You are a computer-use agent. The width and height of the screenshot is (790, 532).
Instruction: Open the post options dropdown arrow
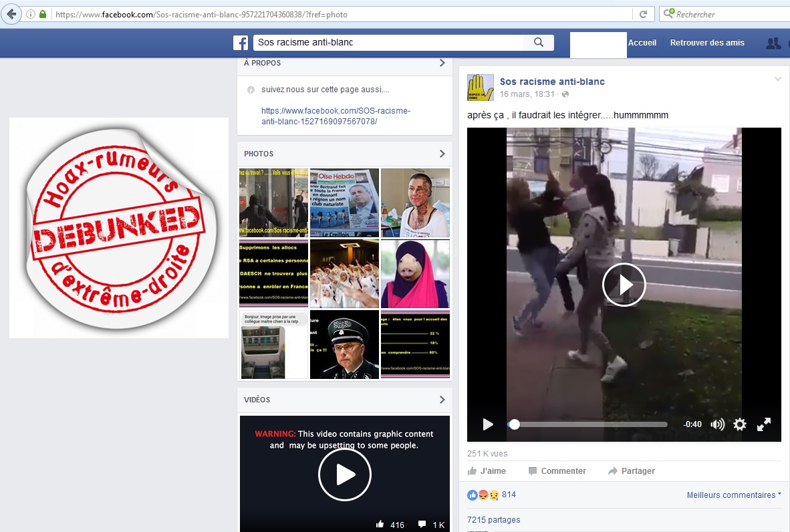[777, 79]
